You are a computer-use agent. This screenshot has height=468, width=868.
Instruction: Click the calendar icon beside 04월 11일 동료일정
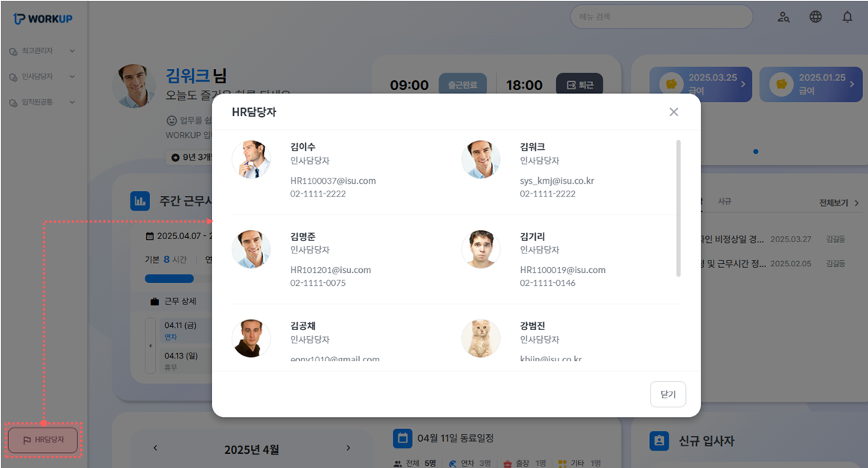click(x=403, y=438)
